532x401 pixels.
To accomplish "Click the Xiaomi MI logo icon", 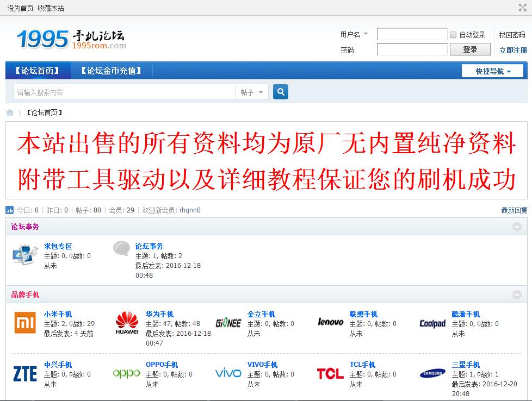I will 25,322.
